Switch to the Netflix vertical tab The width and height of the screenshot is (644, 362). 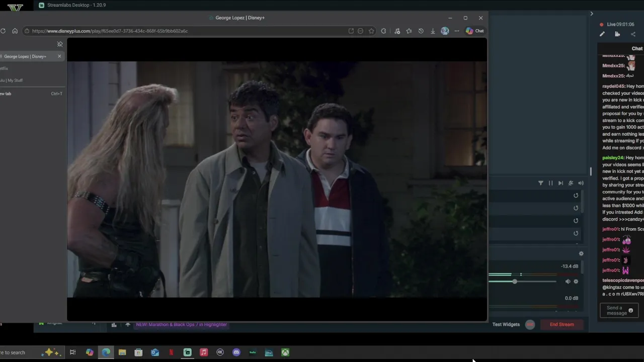pyautogui.click(x=4, y=68)
